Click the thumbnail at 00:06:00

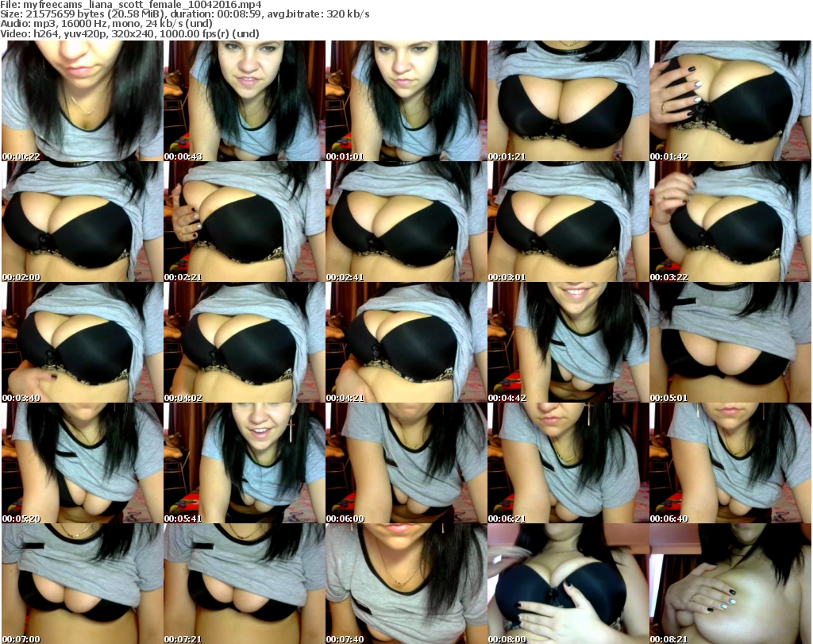[406, 463]
